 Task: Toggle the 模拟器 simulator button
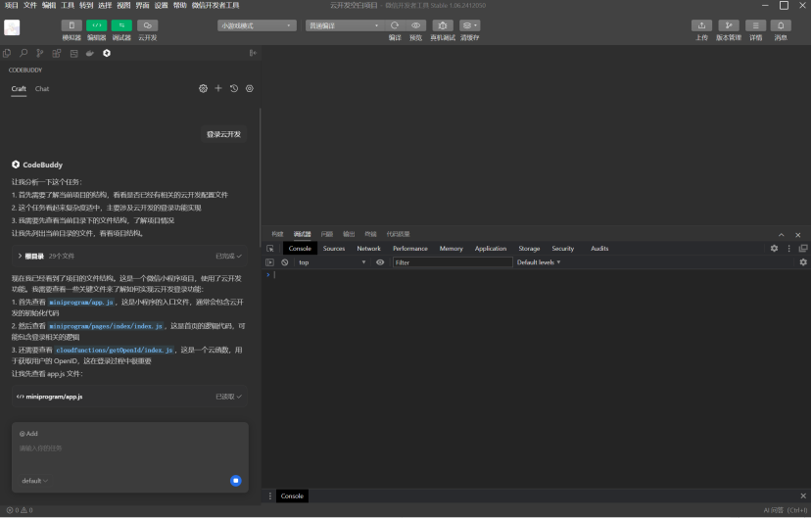pyautogui.click(x=72, y=25)
